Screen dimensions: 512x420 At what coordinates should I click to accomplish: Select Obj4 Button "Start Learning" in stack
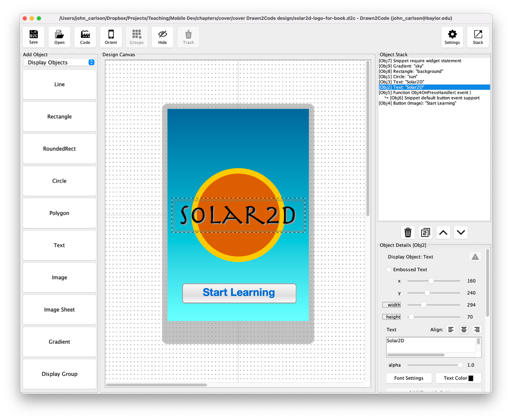tap(434, 103)
